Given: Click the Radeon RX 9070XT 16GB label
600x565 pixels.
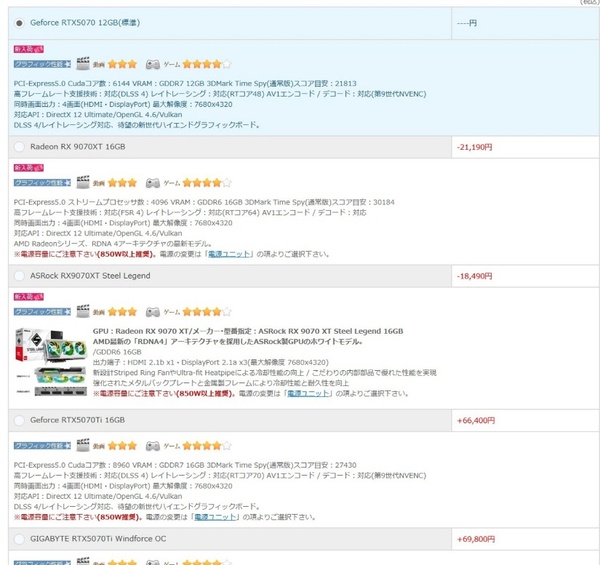Looking at the screenshot, I should click(78, 147).
